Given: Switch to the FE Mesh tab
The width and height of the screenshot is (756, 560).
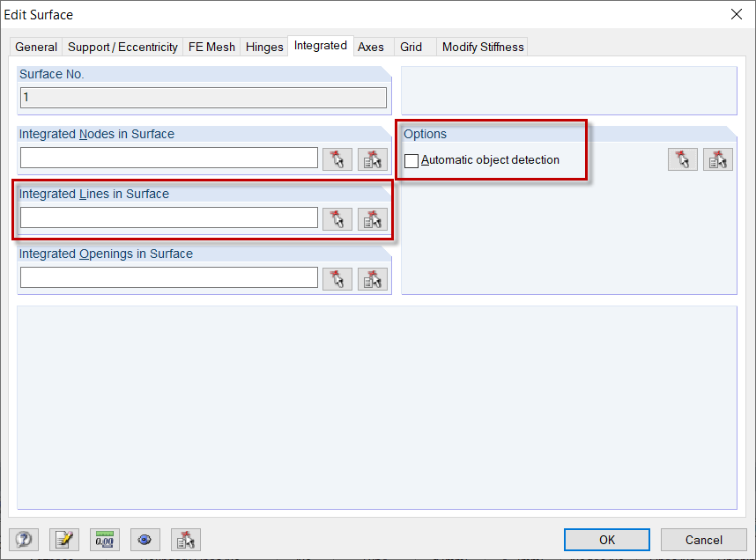Looking at the screenshot, I should pyautogui.click(x=211, y=47).
